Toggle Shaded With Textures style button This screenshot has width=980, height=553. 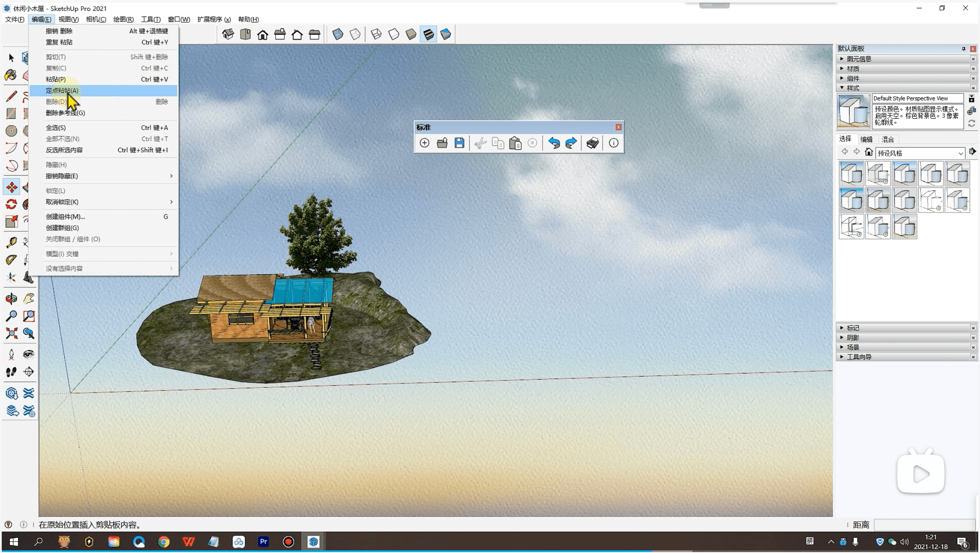(429, 34)
